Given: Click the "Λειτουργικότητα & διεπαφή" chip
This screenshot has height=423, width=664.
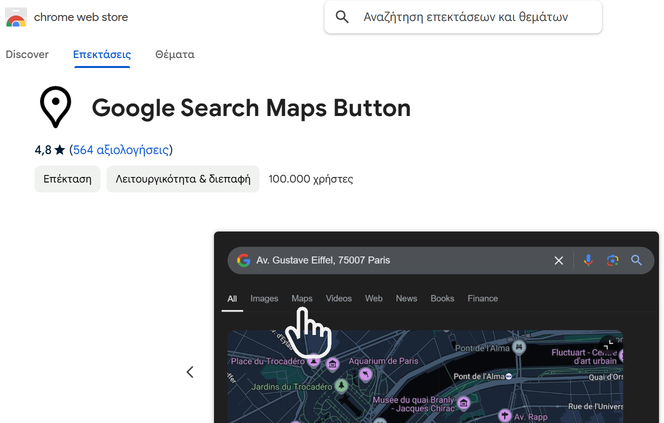Looking at the screenshot, I should 183,179.
